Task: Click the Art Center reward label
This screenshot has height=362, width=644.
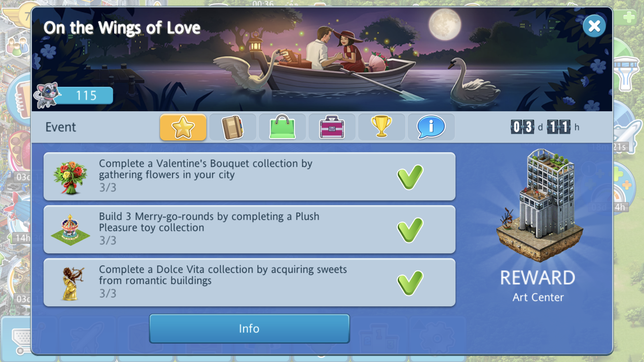Action: point(538,297)
